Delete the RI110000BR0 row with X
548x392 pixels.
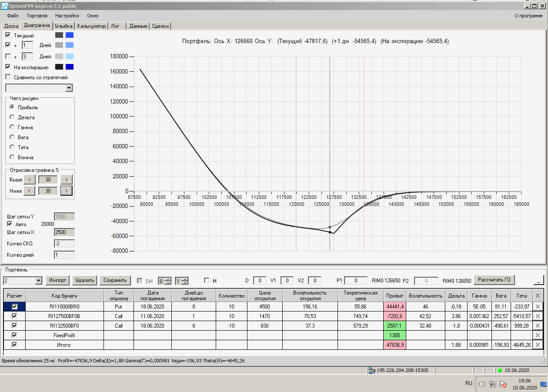tap(538, 306)
